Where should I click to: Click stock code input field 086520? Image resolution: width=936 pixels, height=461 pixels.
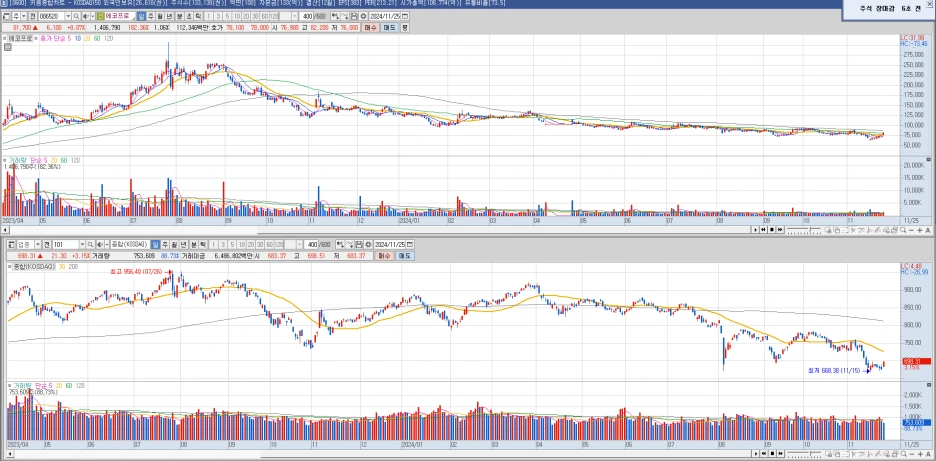[52, 16]
